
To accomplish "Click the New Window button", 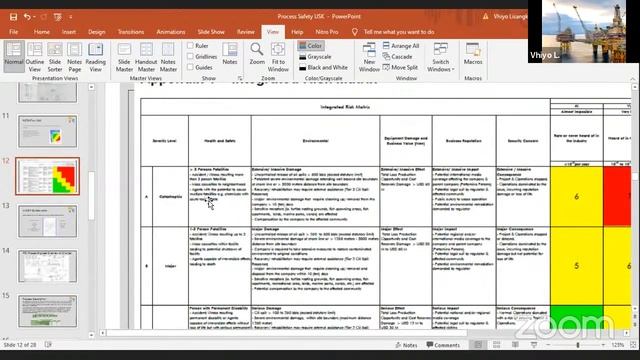I will 369,57.
